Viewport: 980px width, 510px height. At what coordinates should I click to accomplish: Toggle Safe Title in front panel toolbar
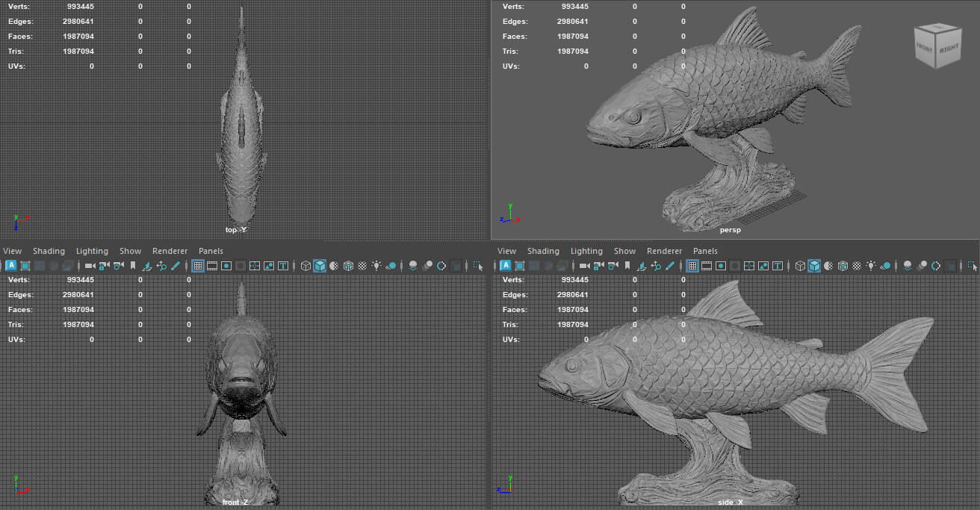pos(283,265)
